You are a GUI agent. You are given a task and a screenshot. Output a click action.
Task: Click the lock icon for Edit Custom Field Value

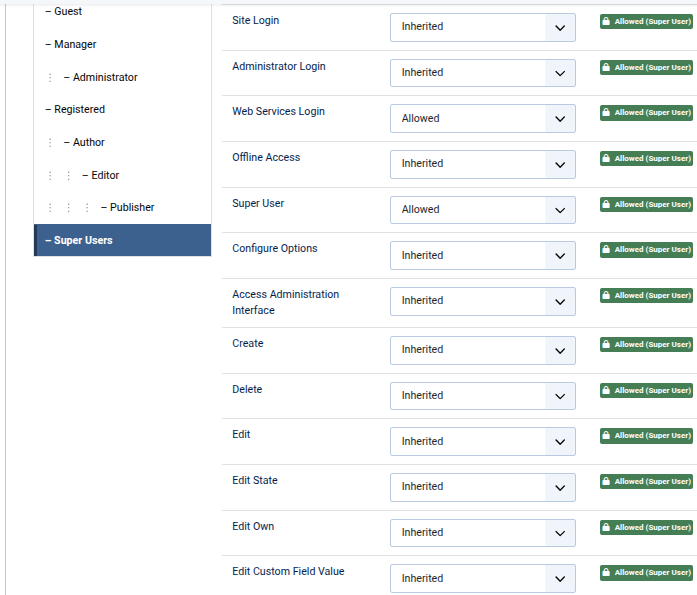[606, 573]
